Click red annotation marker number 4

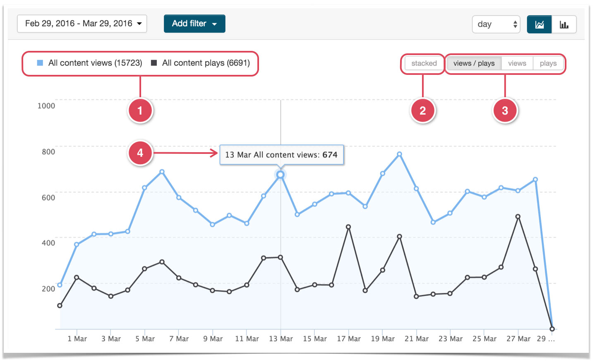[140, 153]
